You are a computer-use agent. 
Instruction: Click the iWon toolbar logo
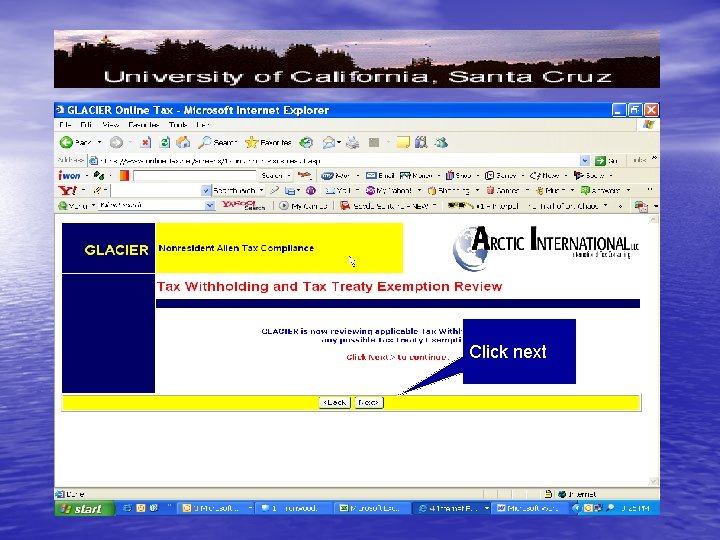(69, 175)
